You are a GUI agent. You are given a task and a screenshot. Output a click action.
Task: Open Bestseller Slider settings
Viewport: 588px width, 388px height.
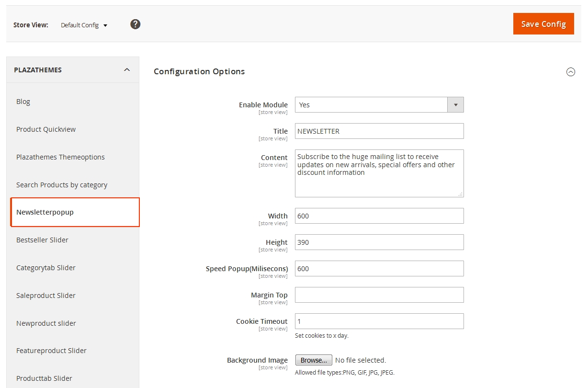[42, 240]
